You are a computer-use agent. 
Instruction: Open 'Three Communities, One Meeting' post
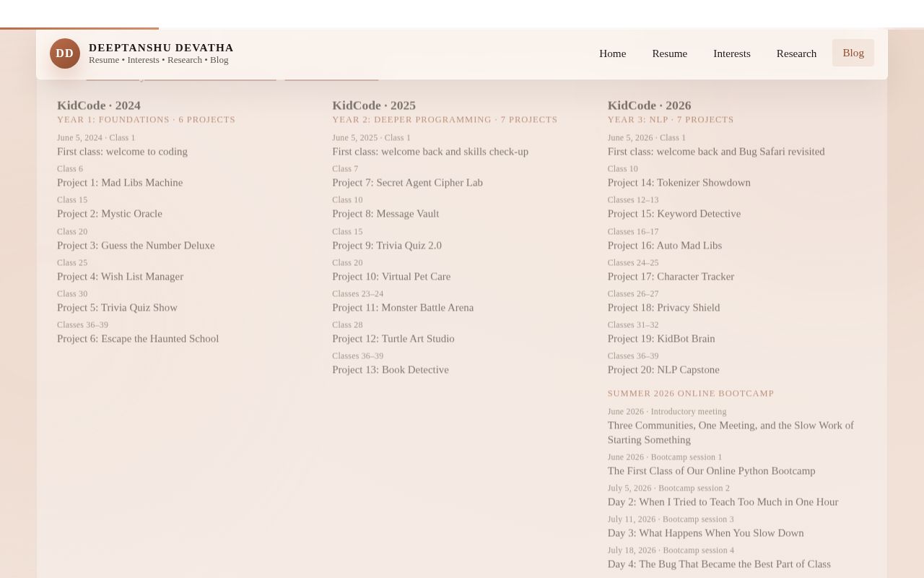click(731, 433)
